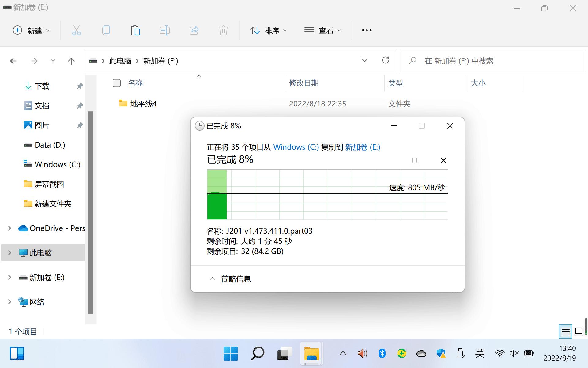
Task: Click the Delete trash can icon
Action: (224, 30)
